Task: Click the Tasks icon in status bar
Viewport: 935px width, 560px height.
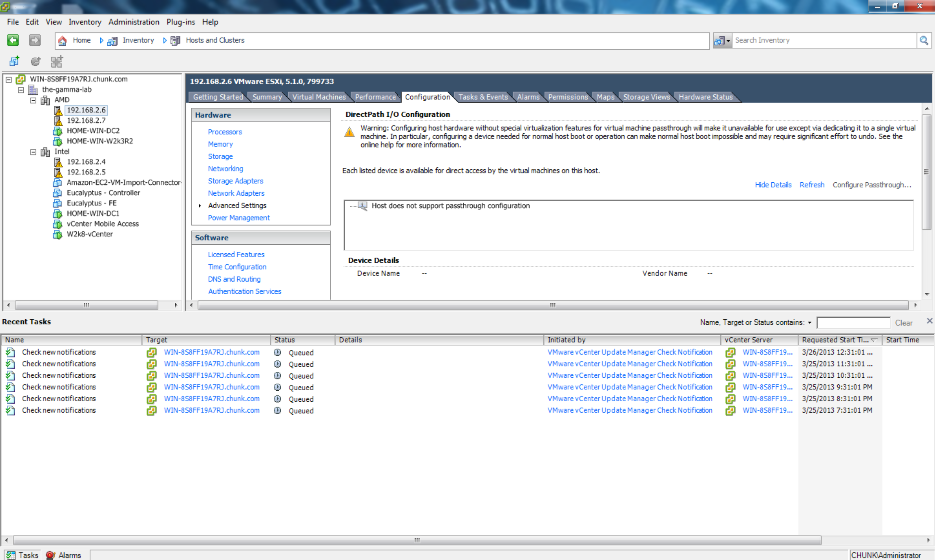Action: coord(11,555)
